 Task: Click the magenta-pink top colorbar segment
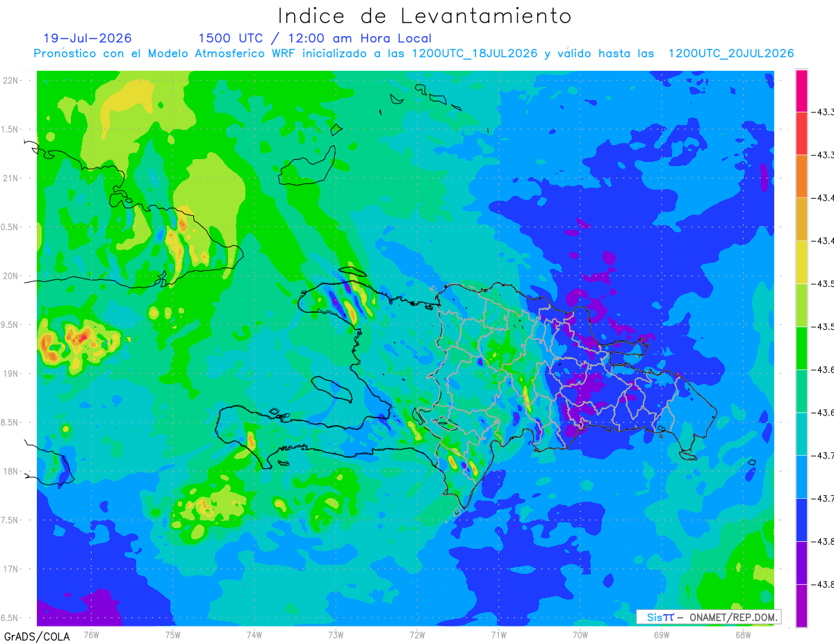[801, 90]
